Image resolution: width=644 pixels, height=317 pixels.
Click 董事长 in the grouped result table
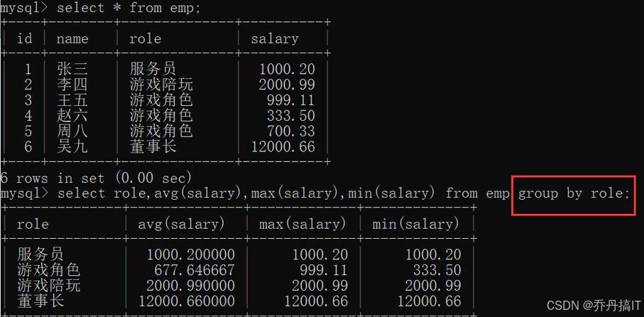point(40,301)
